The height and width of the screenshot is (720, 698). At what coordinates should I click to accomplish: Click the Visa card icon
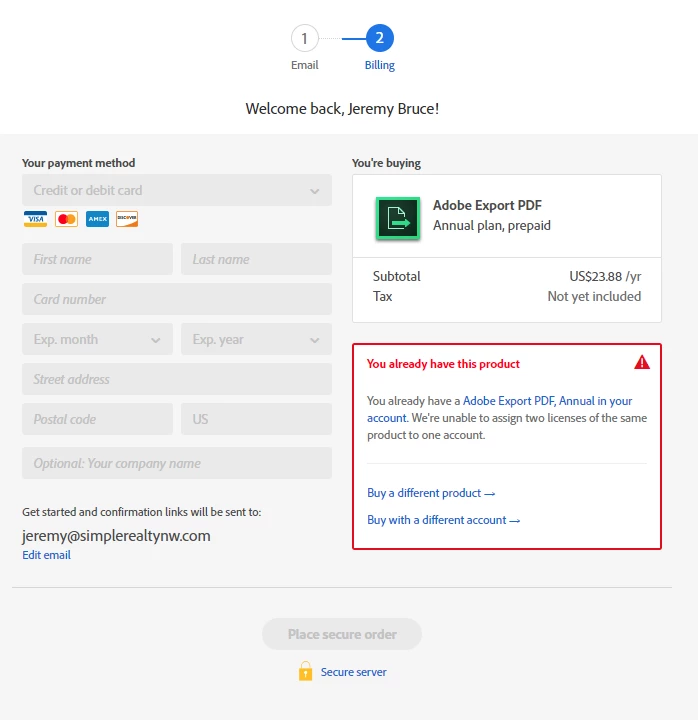pos(35,219)
